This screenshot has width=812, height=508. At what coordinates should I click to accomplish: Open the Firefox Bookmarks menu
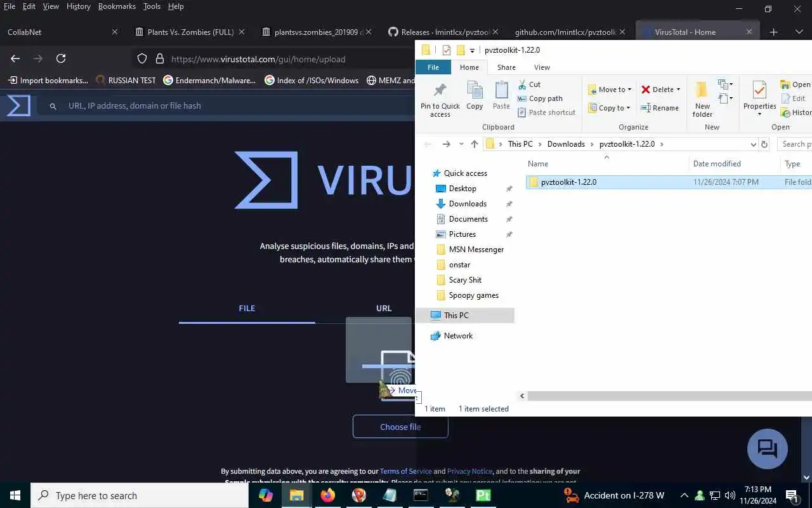[117, 6]
